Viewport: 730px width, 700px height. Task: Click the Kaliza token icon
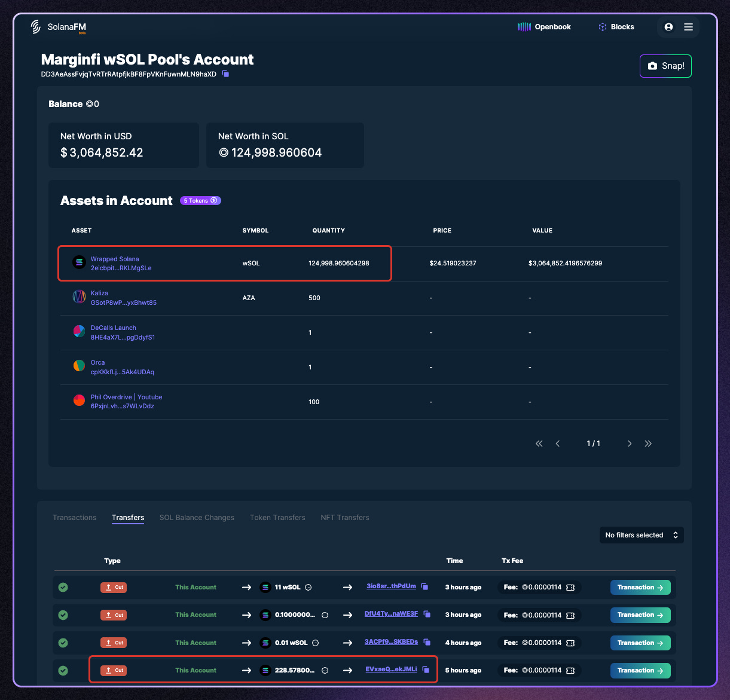point(79,296)
